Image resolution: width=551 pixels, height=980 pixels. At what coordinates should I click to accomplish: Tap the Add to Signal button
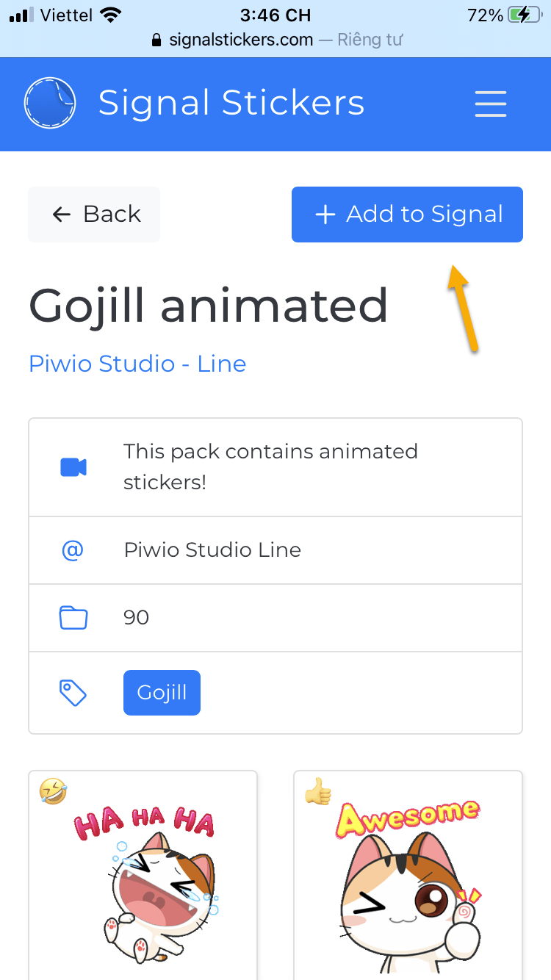point(407,215)
